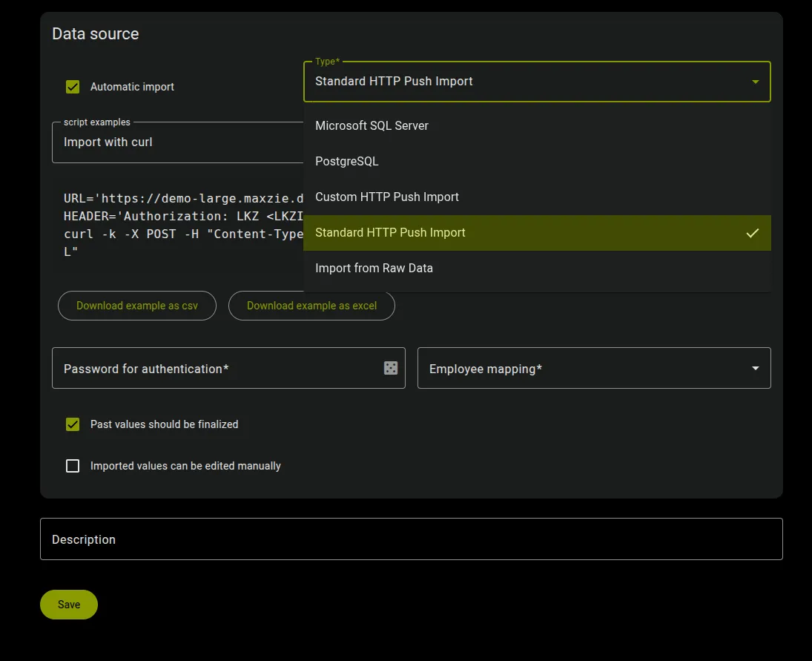Image resolution: width=812 pixels, height=661 pixels.
Task: Click the Description text field
Action: coord(297,539)
